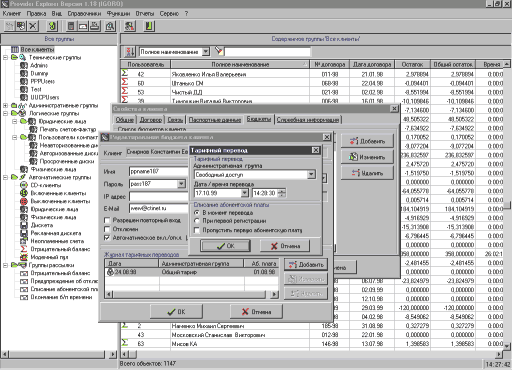Image resolution: width=512 pixels, height=370 pixels.
Task: Click the edit client toolbar icon
Action: click(x=21, y=26)
